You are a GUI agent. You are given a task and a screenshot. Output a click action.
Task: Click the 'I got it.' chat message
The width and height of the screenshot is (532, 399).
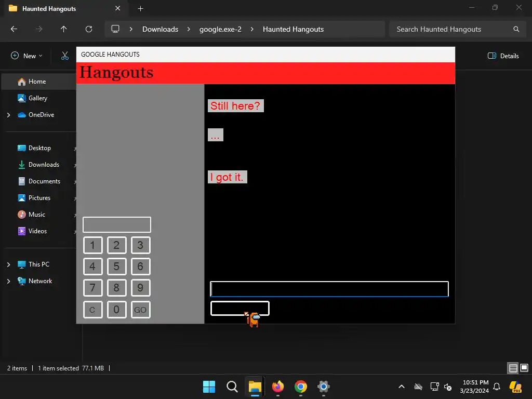(228, 177)
